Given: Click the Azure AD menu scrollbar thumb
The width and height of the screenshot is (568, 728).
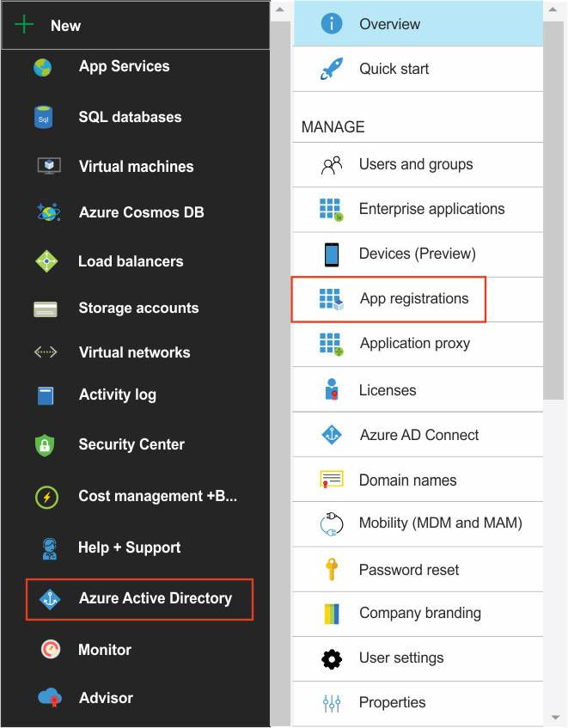Looking at the screenshot, I should pos(553,210).
